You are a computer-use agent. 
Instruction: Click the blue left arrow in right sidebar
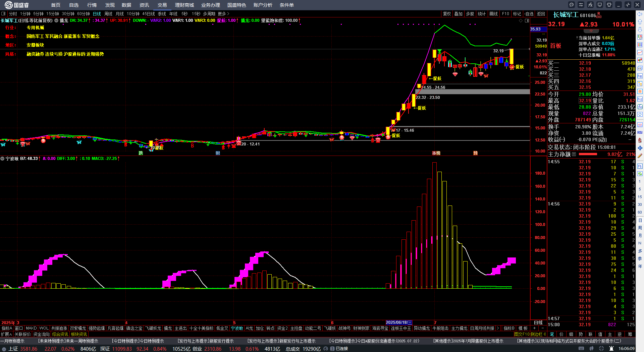point(640,14)
